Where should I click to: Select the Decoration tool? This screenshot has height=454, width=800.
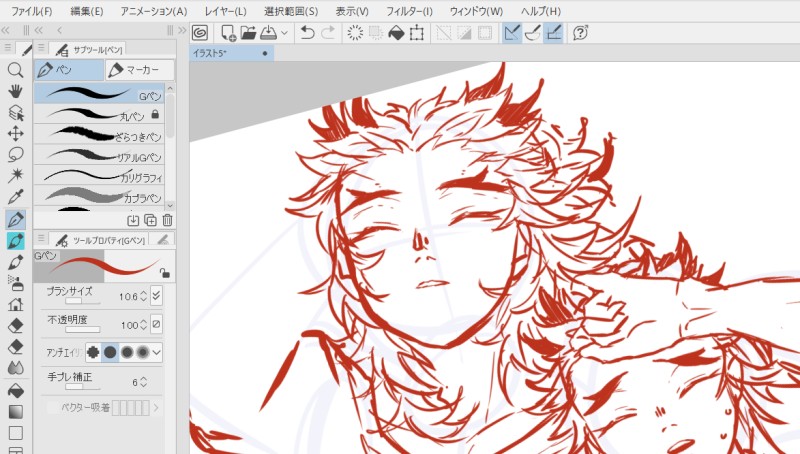(15, 305)
